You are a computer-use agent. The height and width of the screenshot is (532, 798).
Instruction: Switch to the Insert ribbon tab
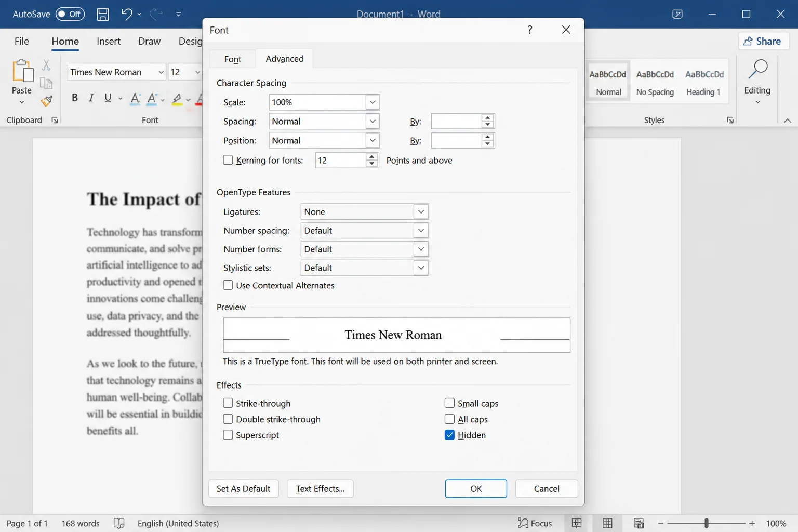(x=109, y=41)
